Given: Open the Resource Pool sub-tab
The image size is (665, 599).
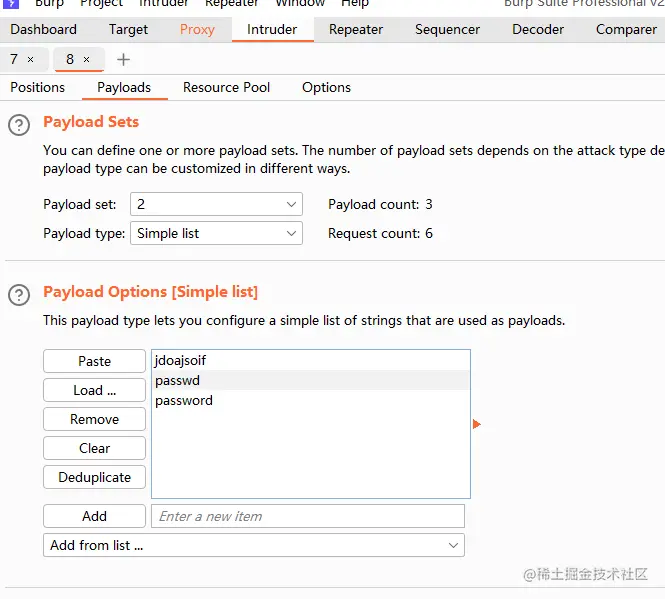Looking at the screenshot, I should pyautogui.click(x=226, y=87).
